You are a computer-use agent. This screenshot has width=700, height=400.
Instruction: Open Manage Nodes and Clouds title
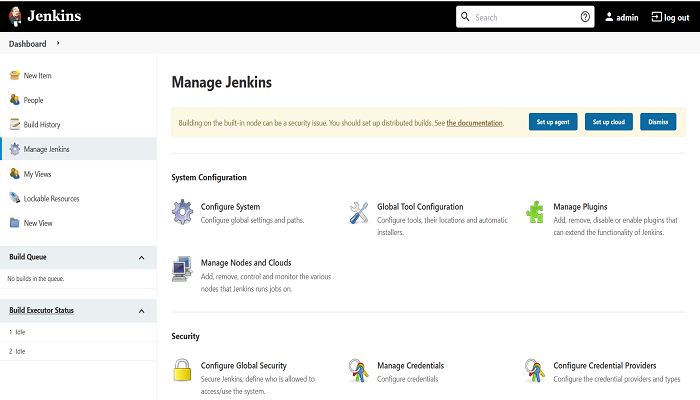tap(246, 263)
